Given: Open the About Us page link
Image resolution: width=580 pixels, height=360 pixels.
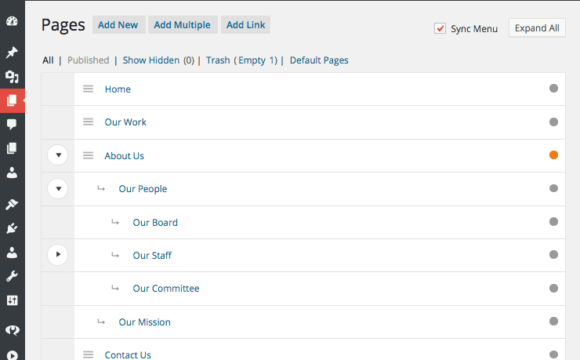Looking at the screenshot, I should click(124, 156).
